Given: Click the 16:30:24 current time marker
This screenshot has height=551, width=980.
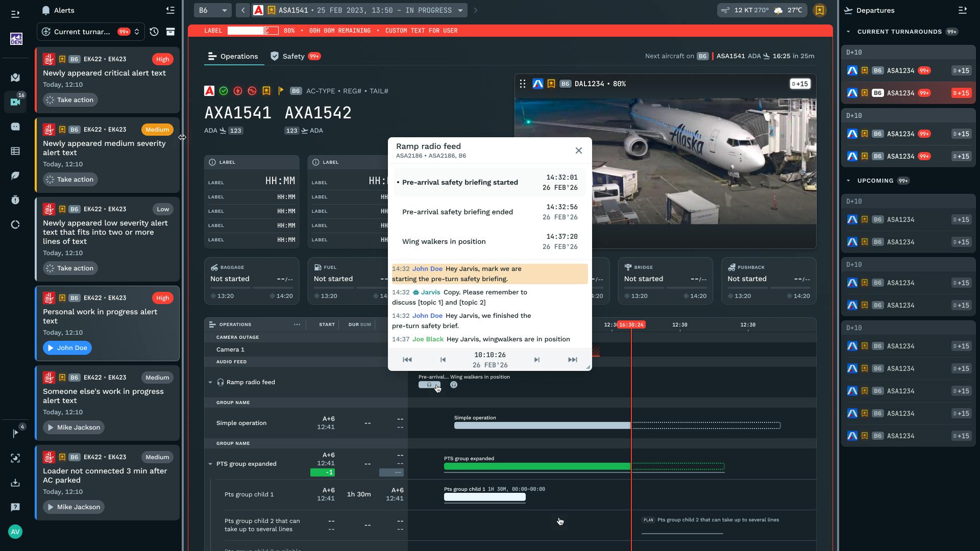Looking at the screenshot, I should [631, 324].
